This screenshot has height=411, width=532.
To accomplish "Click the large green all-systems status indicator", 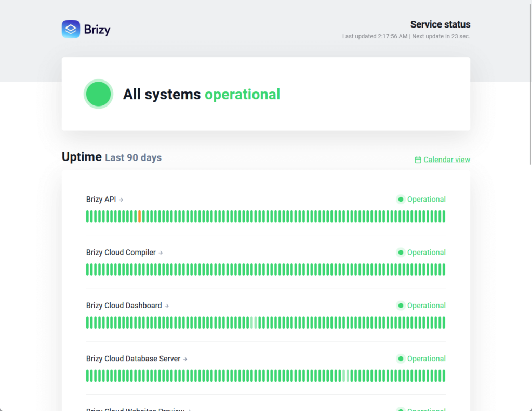I will (x=98, y=94).
